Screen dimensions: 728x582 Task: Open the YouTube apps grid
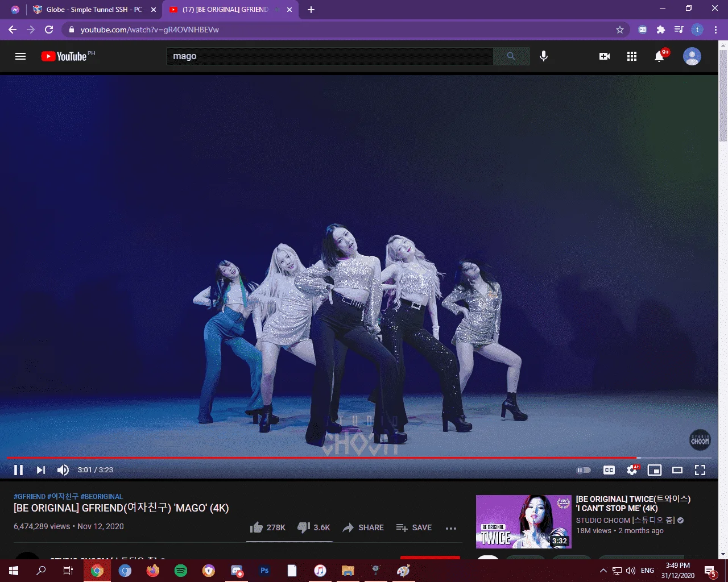632,56
